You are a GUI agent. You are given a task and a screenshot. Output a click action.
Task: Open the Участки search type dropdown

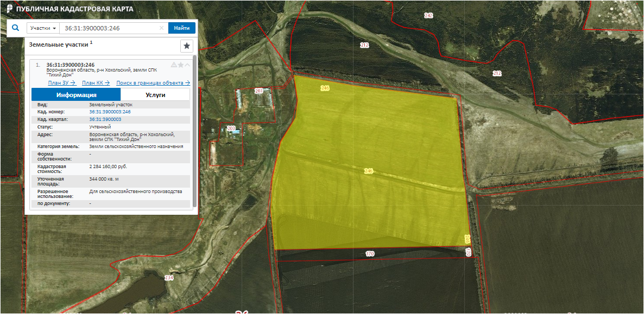coord(43,28)
